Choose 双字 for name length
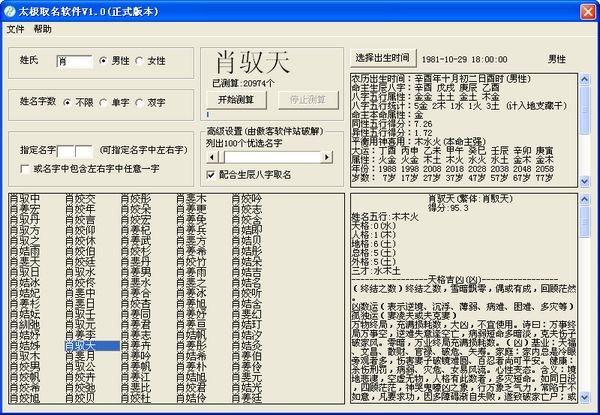The height and width of the screenshot is (415, 600). [139, 103]
